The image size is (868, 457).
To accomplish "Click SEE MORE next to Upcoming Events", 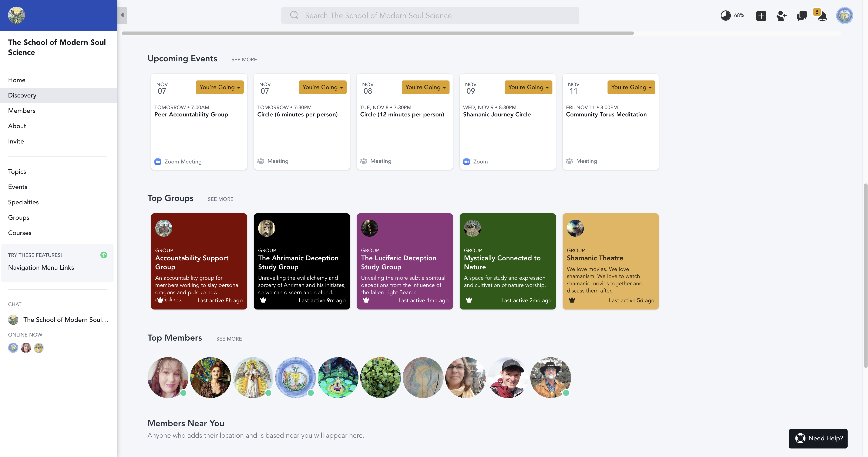I will tap(244, 60).
